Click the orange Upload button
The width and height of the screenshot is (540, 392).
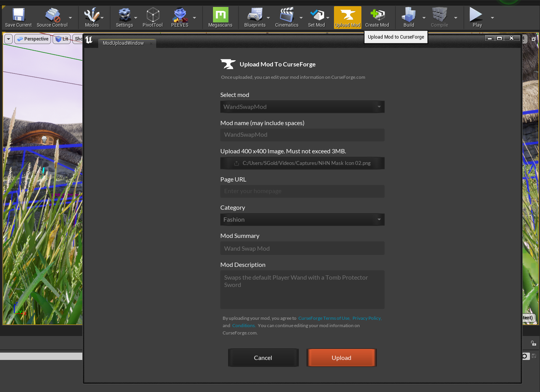point(341,358)
